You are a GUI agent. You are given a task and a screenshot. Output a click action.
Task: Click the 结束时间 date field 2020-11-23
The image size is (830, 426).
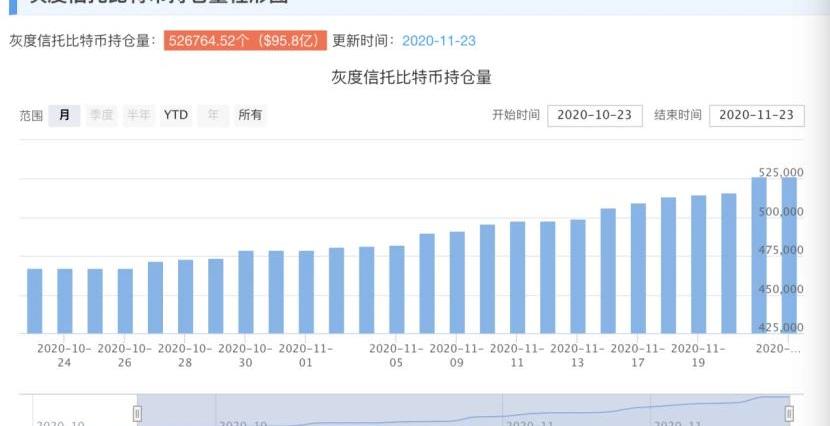click(757, 116)
